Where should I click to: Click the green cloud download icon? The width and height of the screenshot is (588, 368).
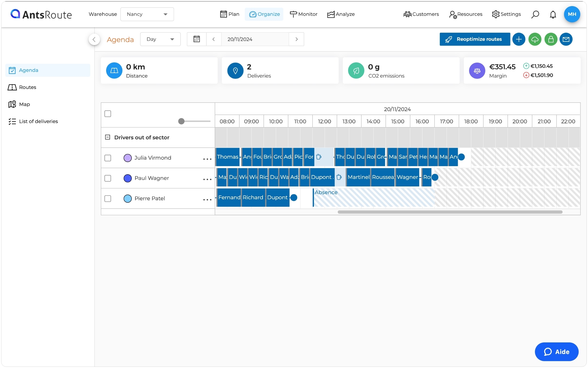click(535, 39)
